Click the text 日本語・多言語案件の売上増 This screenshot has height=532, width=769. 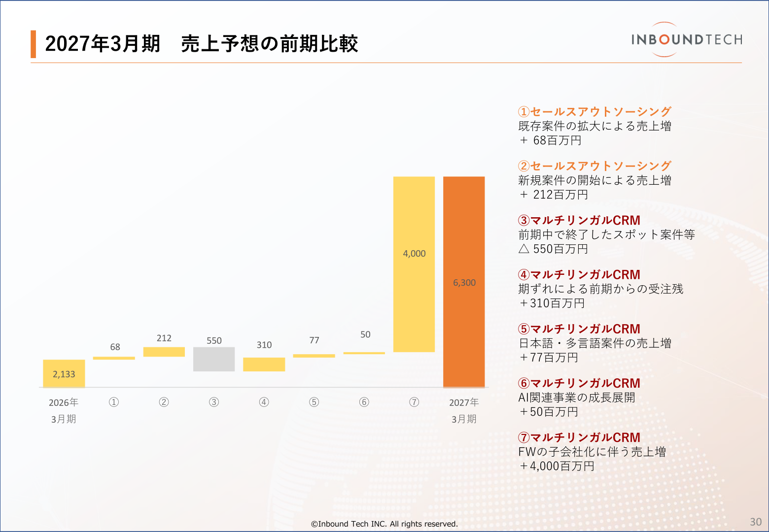[595, 343]
